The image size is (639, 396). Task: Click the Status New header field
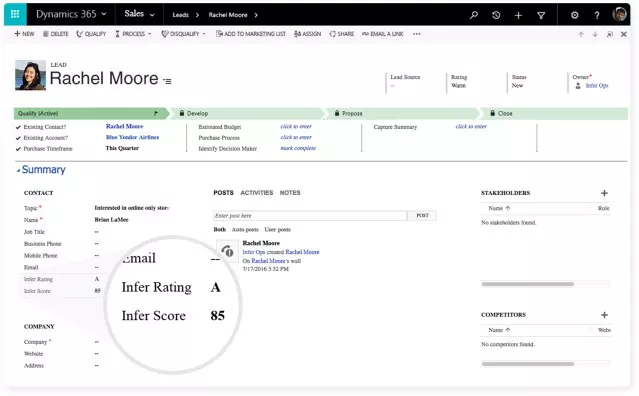(x=519, y=81)
